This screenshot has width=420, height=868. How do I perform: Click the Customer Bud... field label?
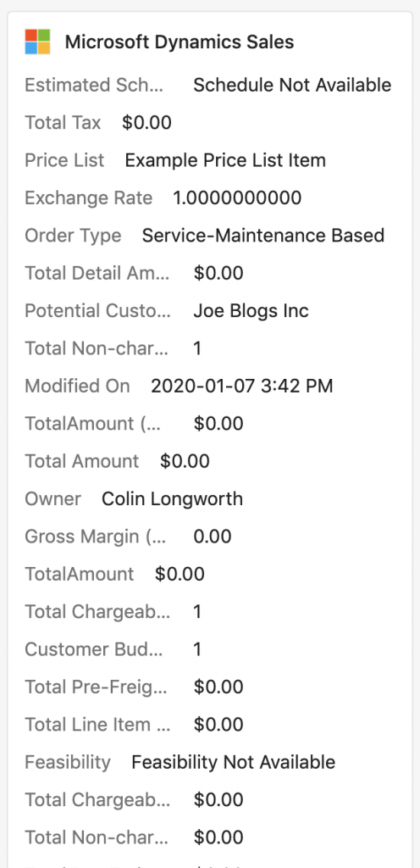tap(94, 649)
